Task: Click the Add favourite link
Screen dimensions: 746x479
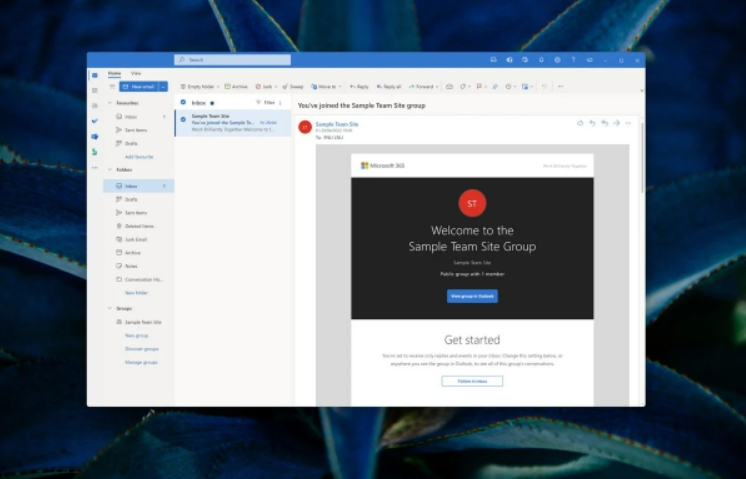Action: click(x=139, y=156)
